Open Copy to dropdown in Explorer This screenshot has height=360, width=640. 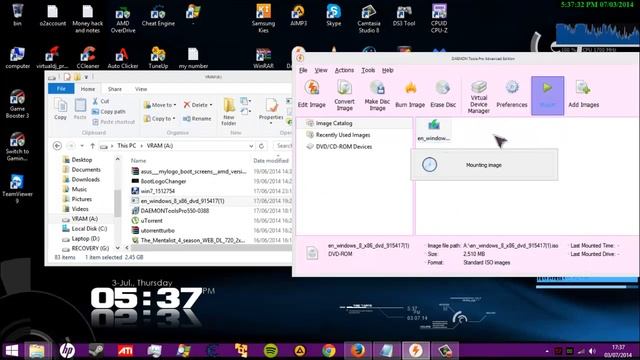pyautogui.click(x=160, y=118)
